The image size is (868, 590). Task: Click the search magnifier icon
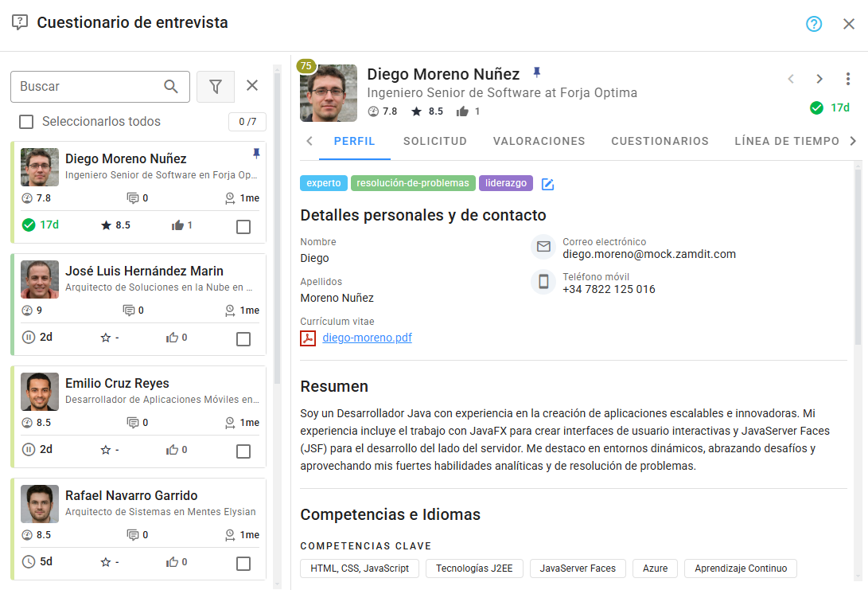tap(171, 87)
